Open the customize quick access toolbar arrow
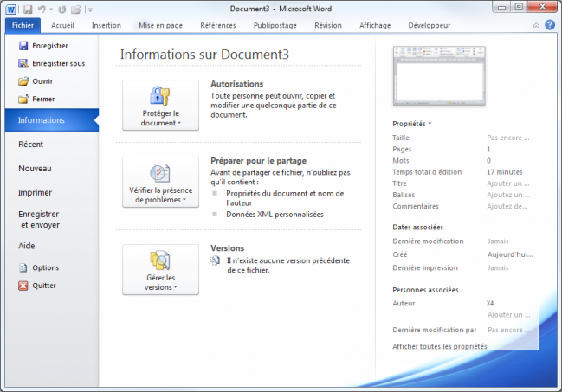Image resolution: width=562 pixels, height=392 pixels. [x=89, y=10]
